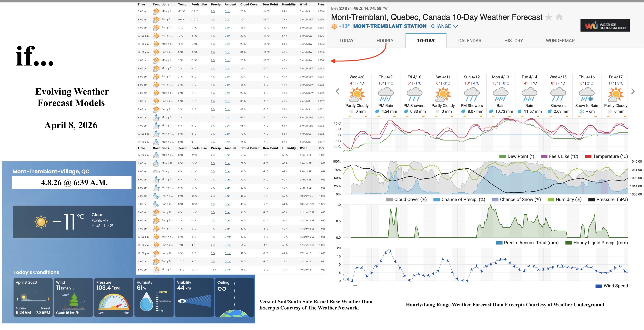Expand the CHANGE station dropdown
This screenshot has width=644, height=330.
point(444,26)
